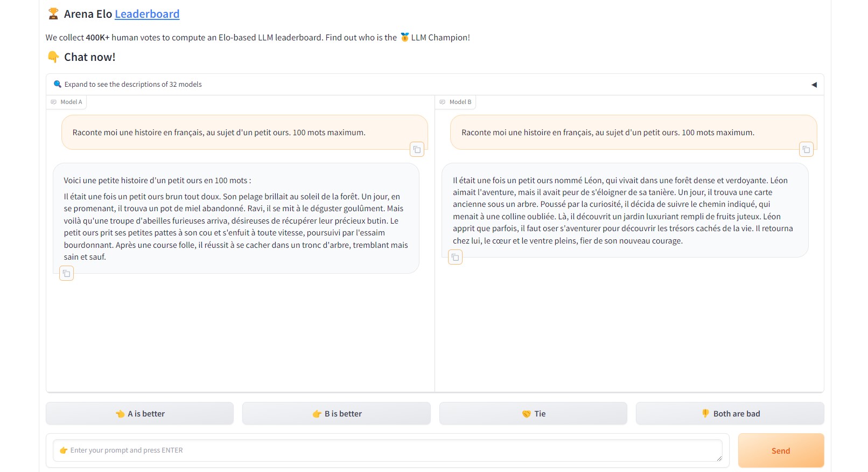Copy Model B's user prompt message

(x=806, y=149)
